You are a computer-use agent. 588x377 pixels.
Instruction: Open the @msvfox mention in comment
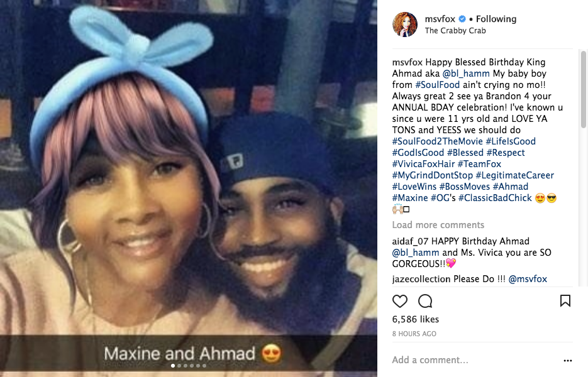click(528, 279)
